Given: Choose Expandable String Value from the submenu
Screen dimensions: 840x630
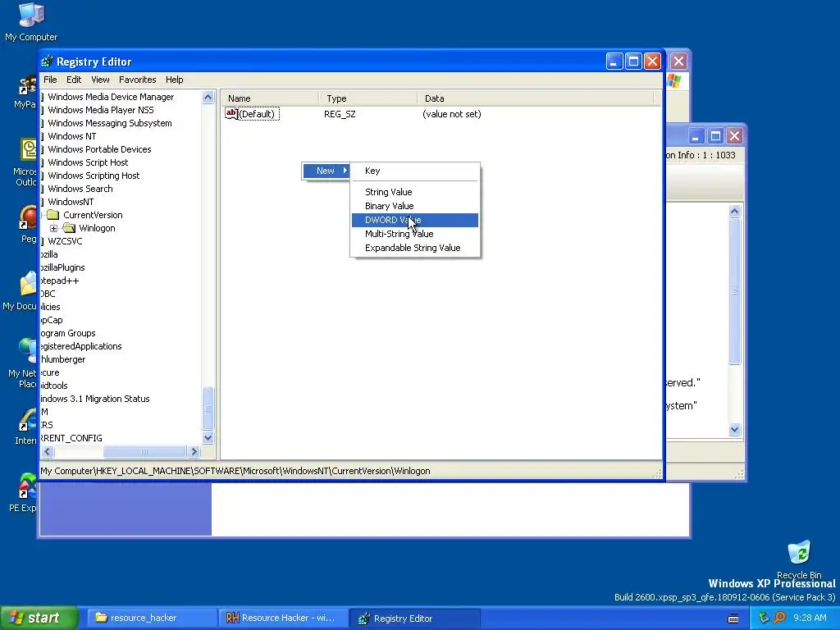Looking at the screenshot, I should pyautogui.click(x=414, y=248).
